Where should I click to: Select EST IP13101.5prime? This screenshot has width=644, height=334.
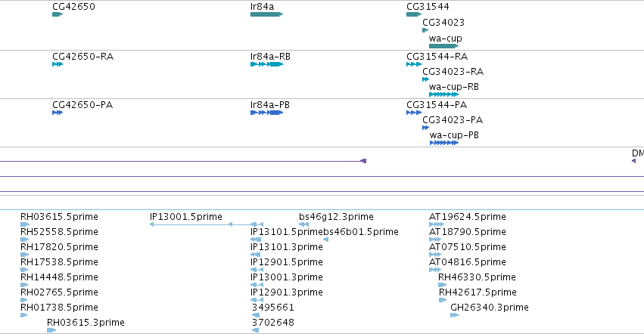click(287, 232)
